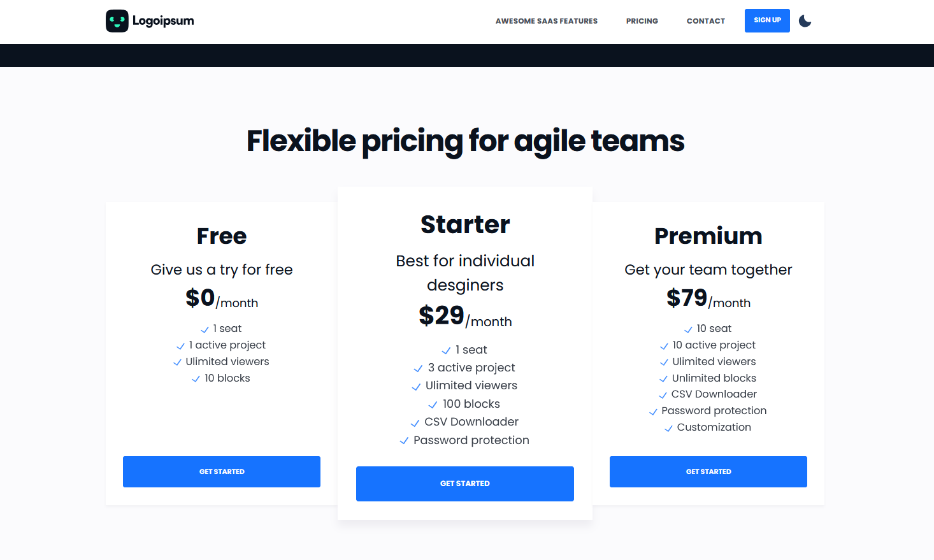Click the Logoipsum robot logo icon
This screenshot has width=934, height=560.
pos(117,20)
